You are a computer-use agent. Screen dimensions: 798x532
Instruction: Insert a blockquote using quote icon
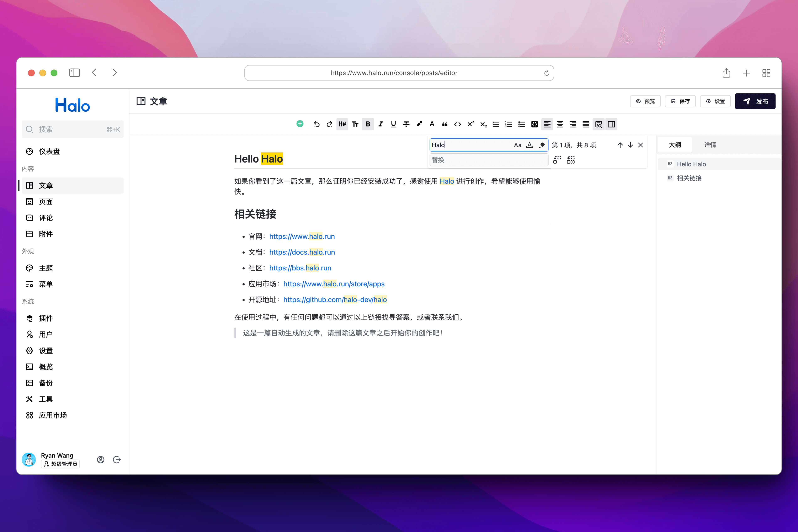click(445, 124)
